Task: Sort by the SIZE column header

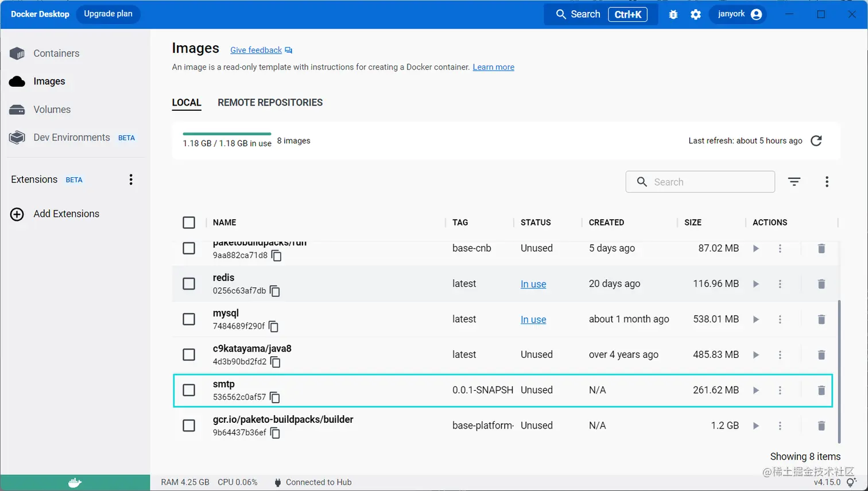Action: (693, 223)
